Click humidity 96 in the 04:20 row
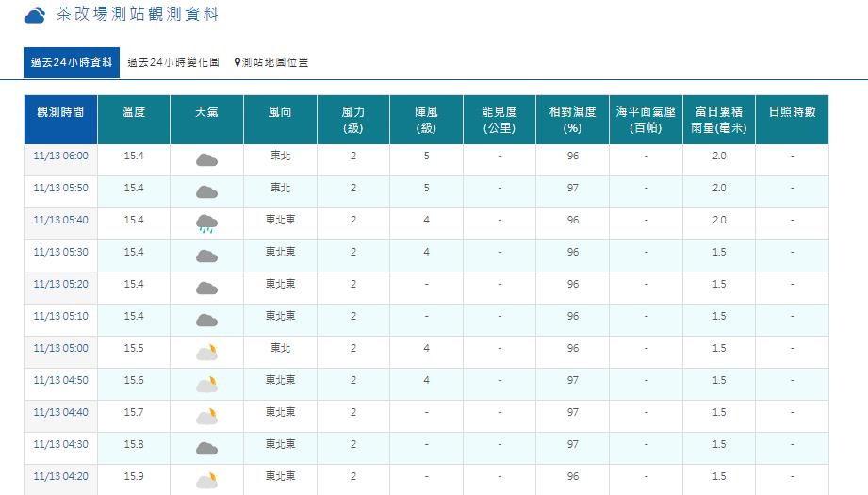 [572, 477]
